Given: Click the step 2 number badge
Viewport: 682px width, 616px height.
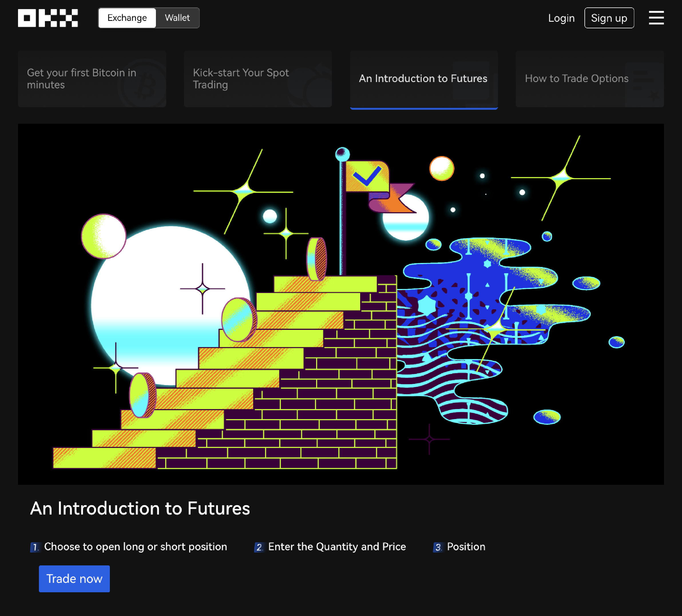Looking at the screenshot, I should click(x=259, y=547).
